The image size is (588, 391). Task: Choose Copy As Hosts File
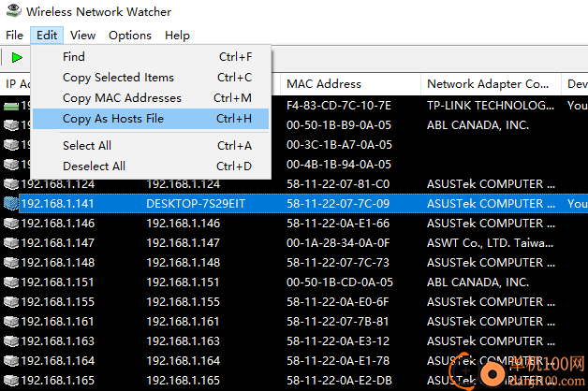click(151, 119)
